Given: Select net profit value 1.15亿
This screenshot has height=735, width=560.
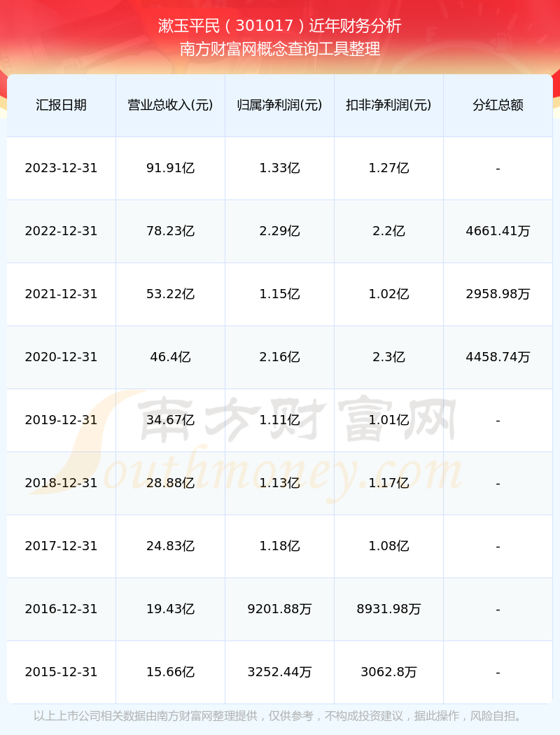Looking at the screenshot, I should click(x=280, y=294).
